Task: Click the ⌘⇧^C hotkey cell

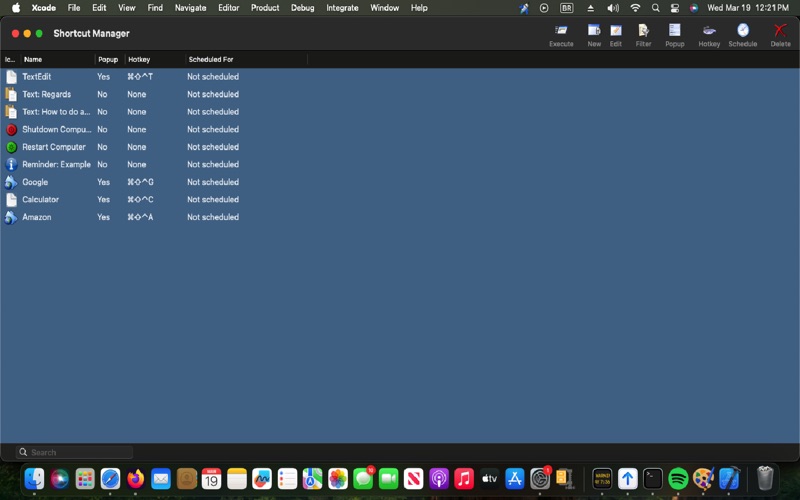Action: pyautogui.click(x=140, y=199)
